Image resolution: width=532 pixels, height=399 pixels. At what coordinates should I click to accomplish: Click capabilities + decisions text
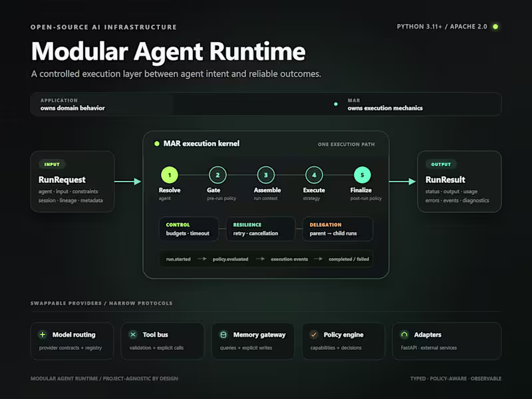click(336, 348)
